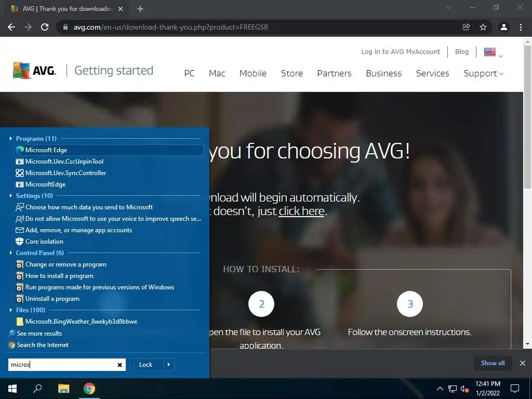Open Uninstall a program

(x=47, y=299)
